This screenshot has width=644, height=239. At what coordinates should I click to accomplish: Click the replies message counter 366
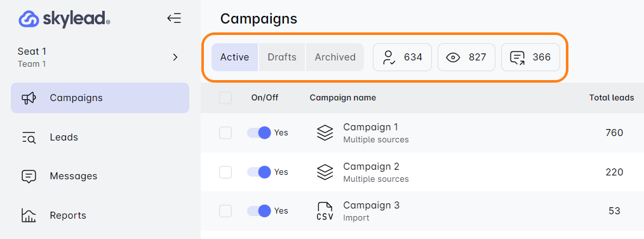(530, 57)
